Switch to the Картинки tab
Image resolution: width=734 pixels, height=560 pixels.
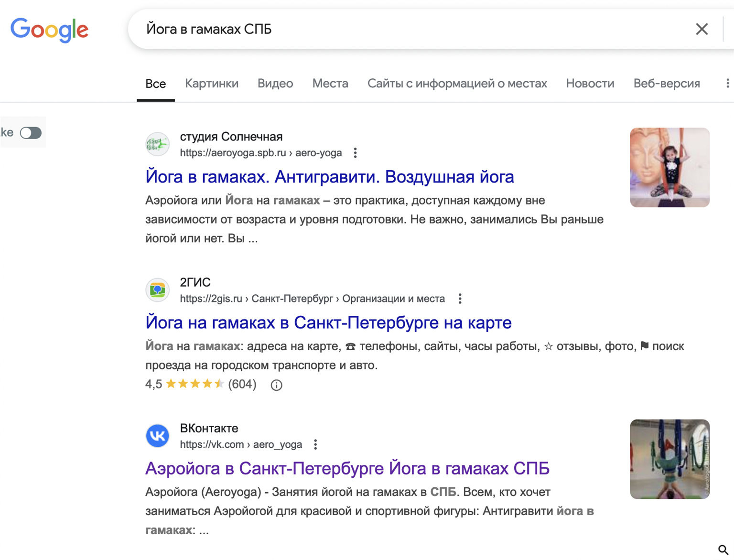(212, 84)
